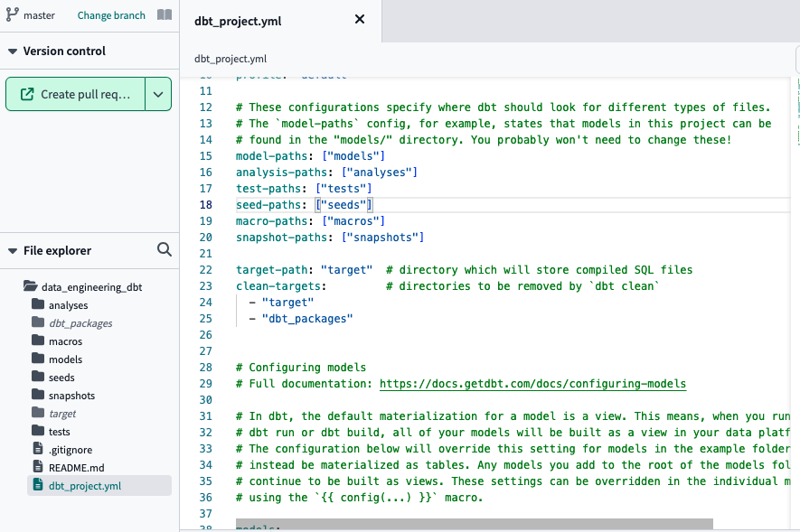Select the tests folder in explorer
This screenshot has width=800, height=532.
[x=59, y=432]
